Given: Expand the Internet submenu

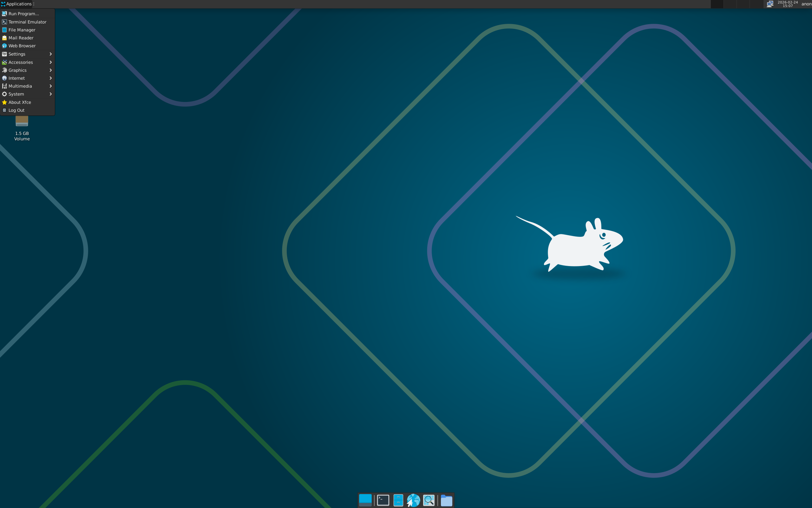Looking at the screenshot, I should coord(27,78).
